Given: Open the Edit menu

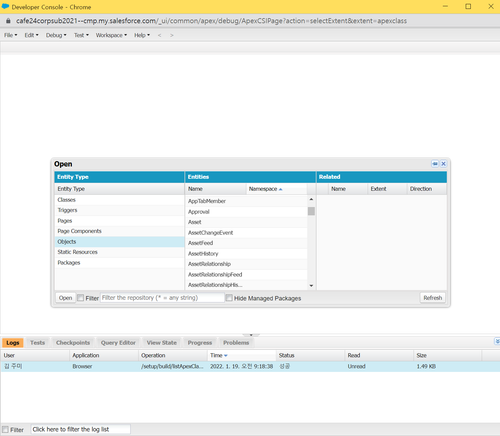Looking at the screenshot, I should point(31,35).
